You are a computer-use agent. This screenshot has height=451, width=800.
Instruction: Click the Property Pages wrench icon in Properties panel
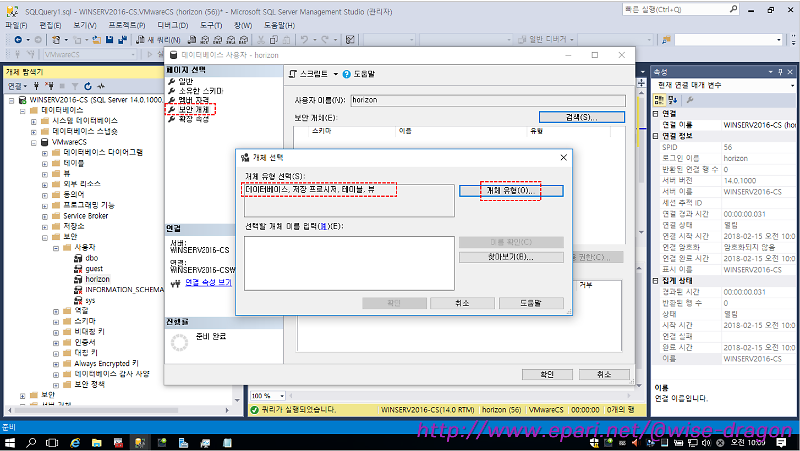tap(690, 100)
